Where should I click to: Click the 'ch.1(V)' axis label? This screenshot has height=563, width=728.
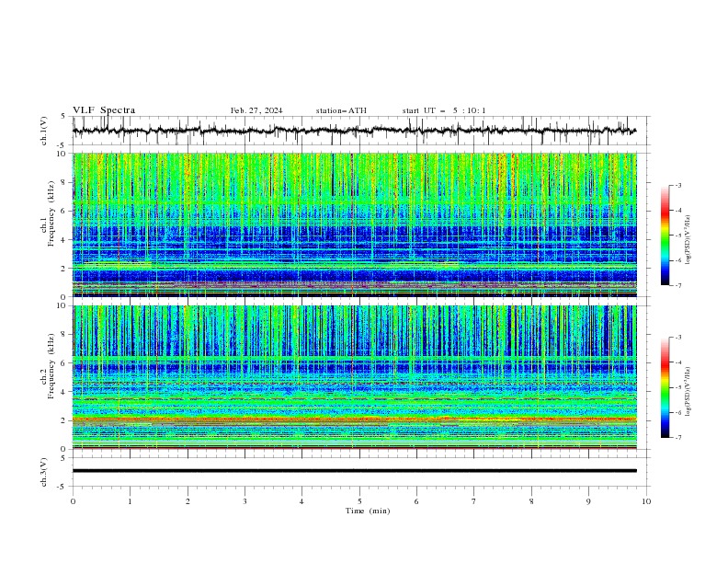click(44, 131)
